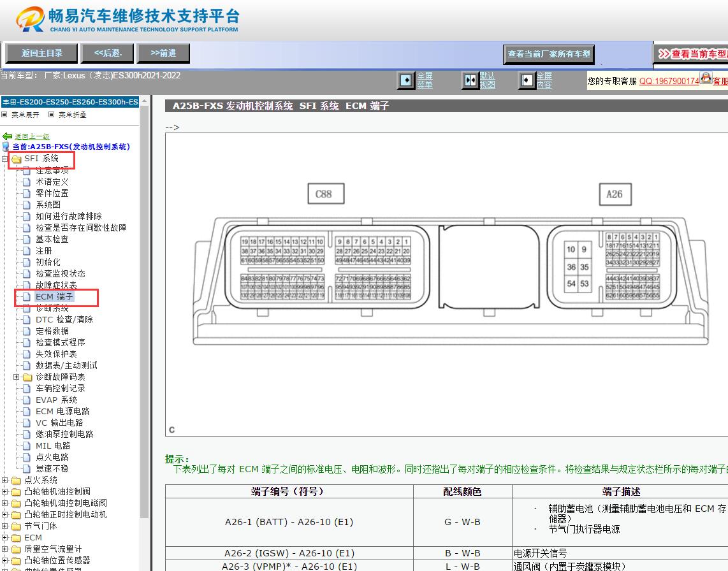The image size is (728, 571).
Task: Click the full-screen content icon
Action: [527, 80]
